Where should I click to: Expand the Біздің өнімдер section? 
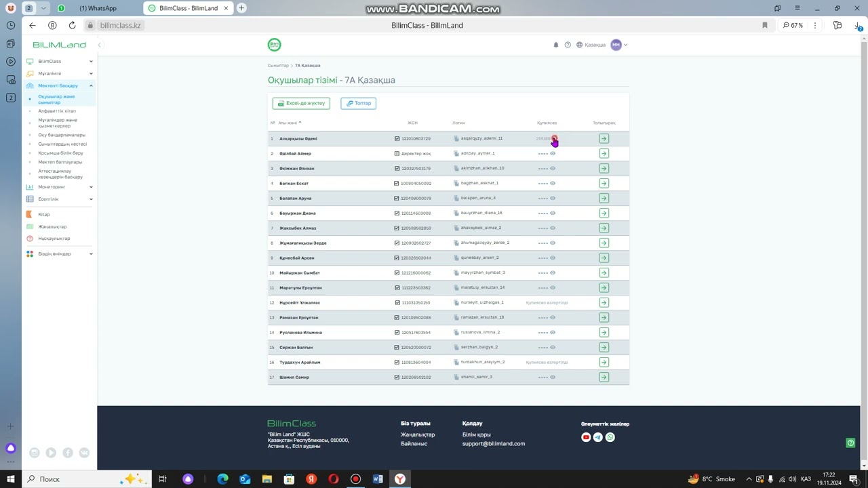(60, 253)
